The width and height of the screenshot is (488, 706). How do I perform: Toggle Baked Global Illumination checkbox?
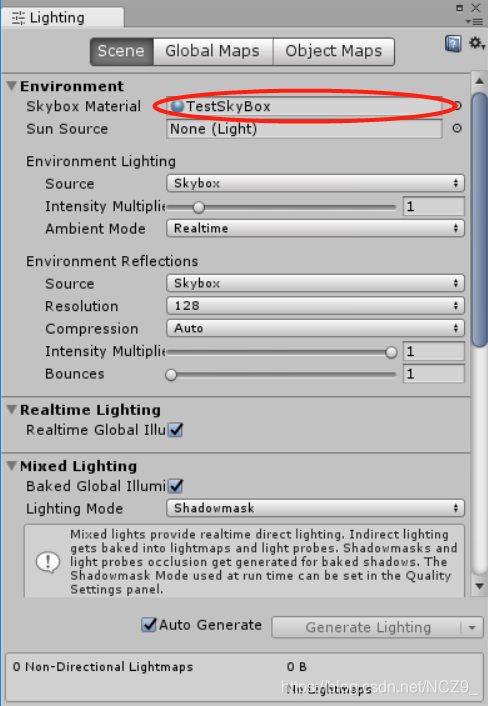pyautogui.click(x=176, y=486)
